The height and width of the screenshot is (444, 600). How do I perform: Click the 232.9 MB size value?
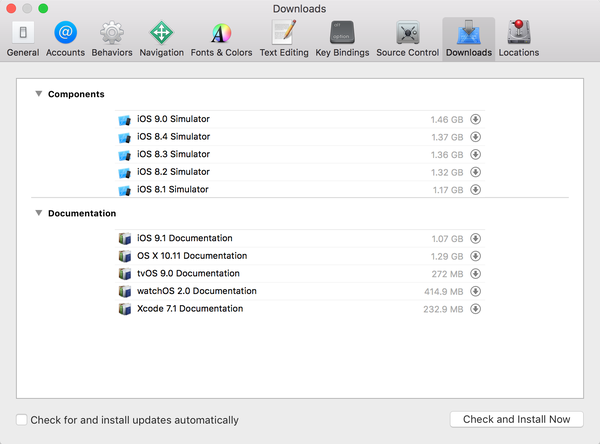[443, 309]
